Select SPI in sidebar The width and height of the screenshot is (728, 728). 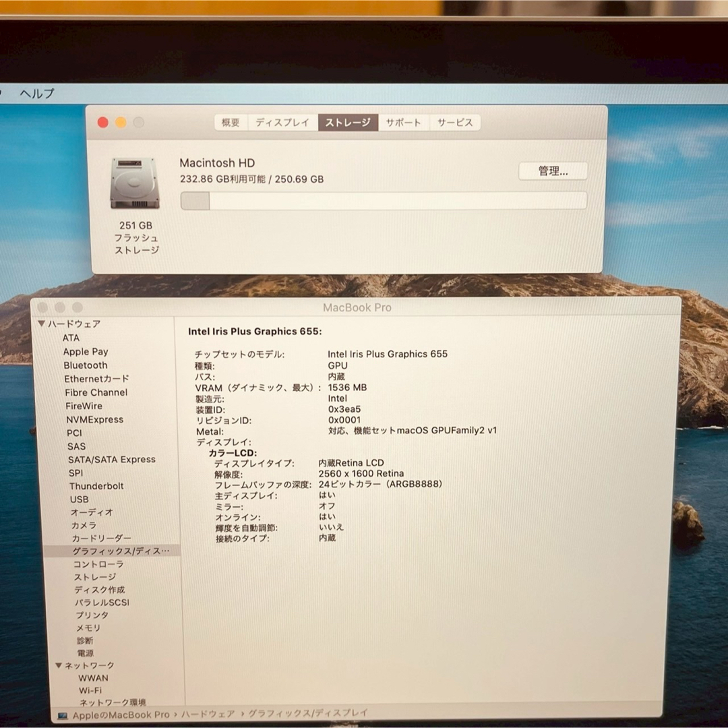coord(76,473)
